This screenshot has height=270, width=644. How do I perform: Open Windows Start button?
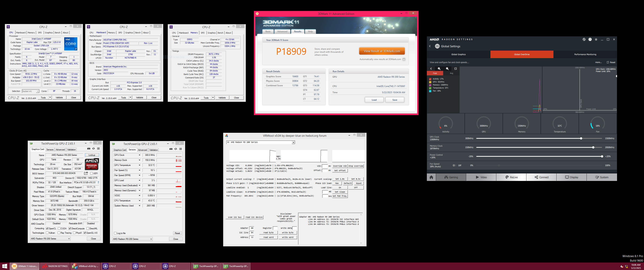tap(4, 266)
